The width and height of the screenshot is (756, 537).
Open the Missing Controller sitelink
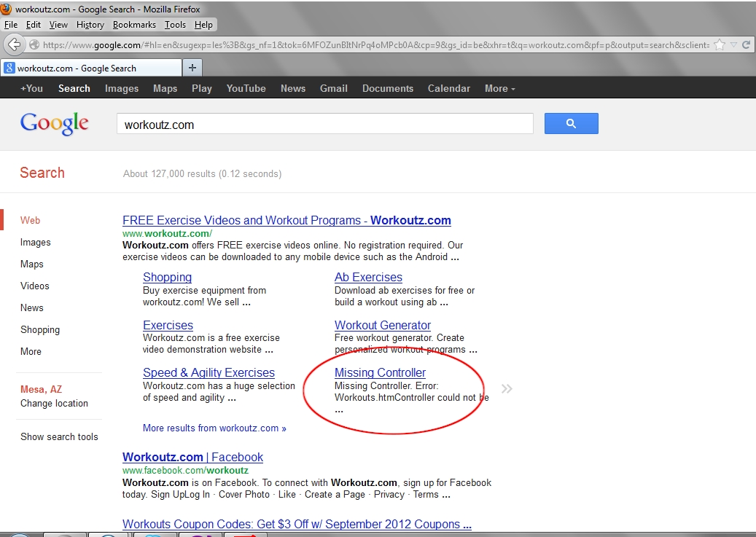[381, 372]
